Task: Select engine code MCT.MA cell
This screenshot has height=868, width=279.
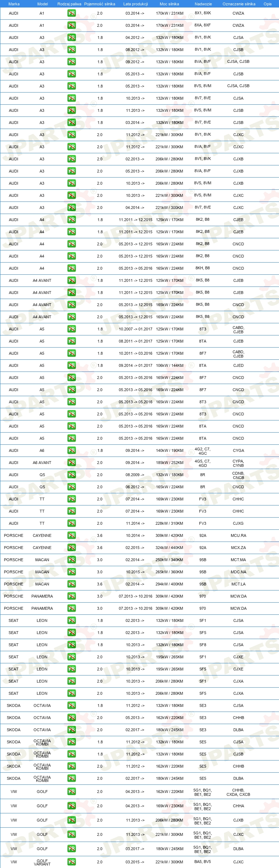Action: pyautogui.click(x=238, y=560)
